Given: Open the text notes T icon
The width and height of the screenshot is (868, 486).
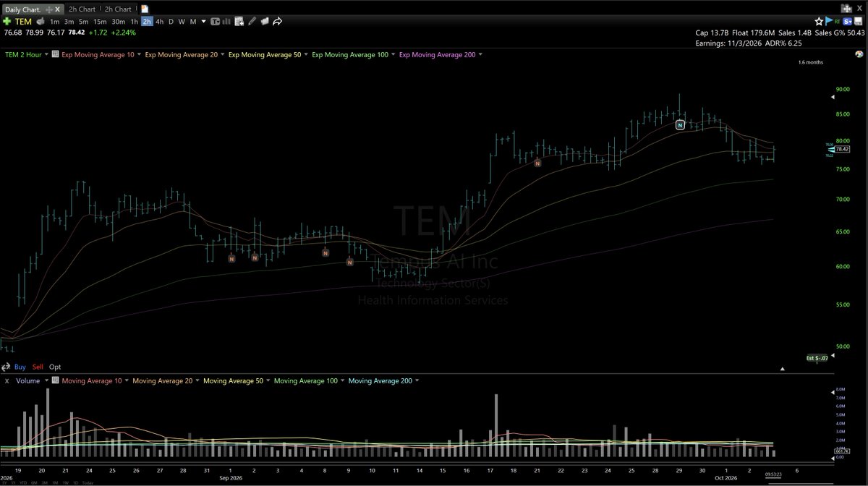Looking at the screenshot, I should pyautogui.click(x=216, y=22).
